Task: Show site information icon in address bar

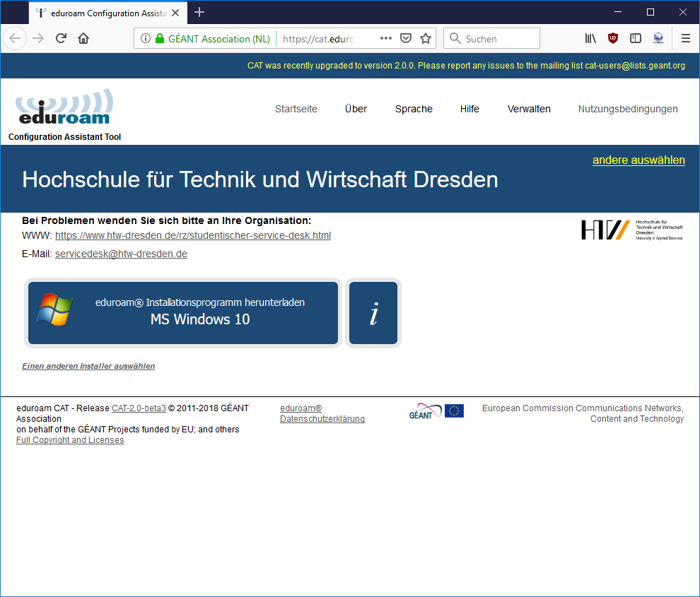Action: [x=146, y=38]
